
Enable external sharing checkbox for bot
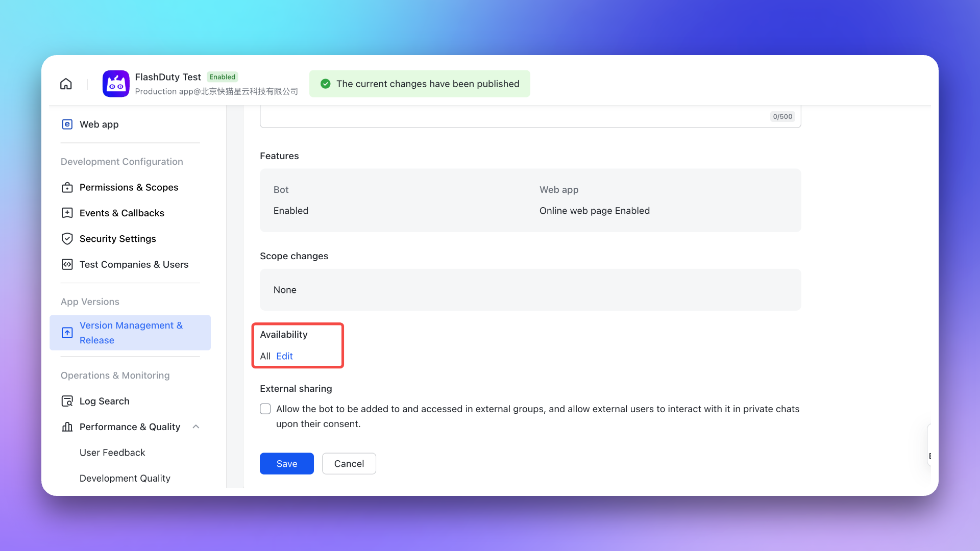point(265,409)
